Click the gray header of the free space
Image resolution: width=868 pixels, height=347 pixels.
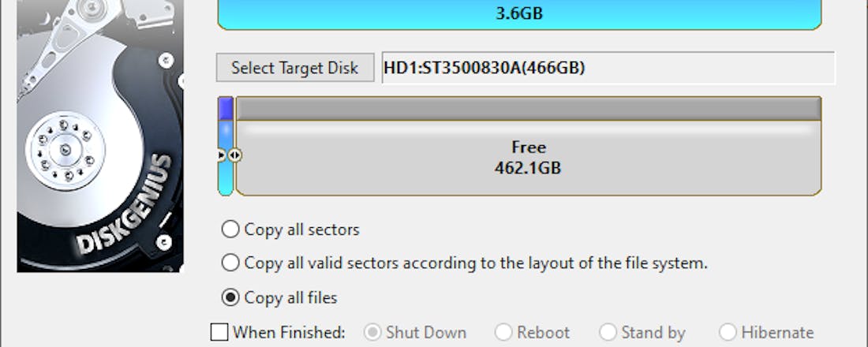528,108
